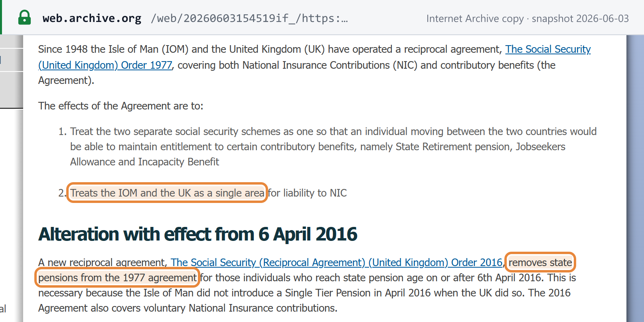Click 'The effects of the Agreement are to:' line
Viewport: 644px width, 322px height.
coord(121,106)
